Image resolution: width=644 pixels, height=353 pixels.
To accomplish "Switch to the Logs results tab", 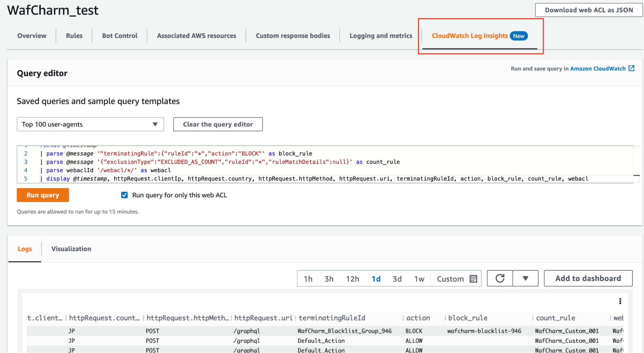I will pyautogui.click(x=25, y=249).
